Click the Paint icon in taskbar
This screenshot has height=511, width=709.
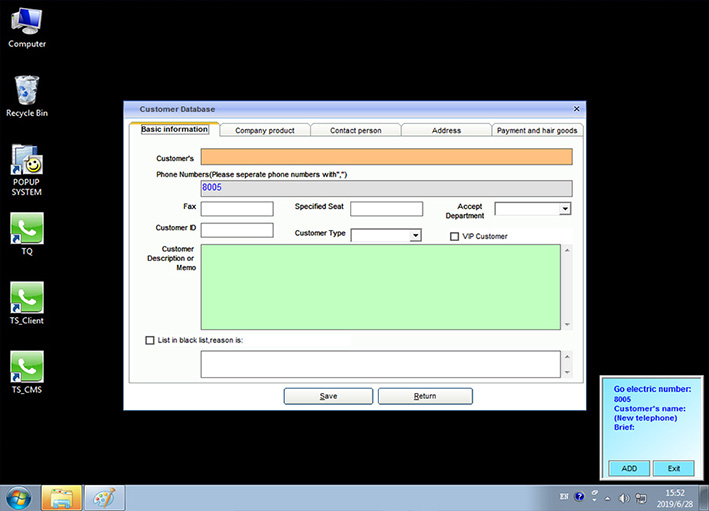(x=103, y=497)
